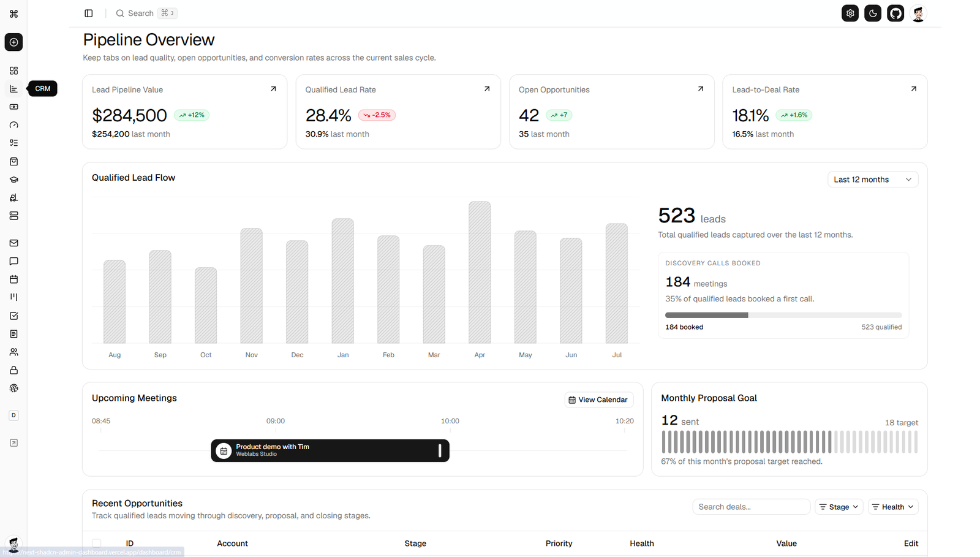
Task: Click the Priority column header
Action: 559,544
